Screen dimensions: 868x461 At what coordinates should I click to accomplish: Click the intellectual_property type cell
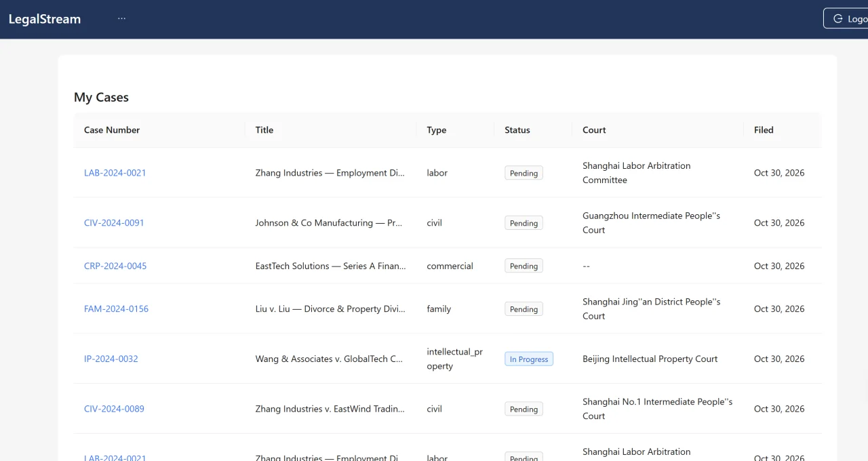[454, 359]
